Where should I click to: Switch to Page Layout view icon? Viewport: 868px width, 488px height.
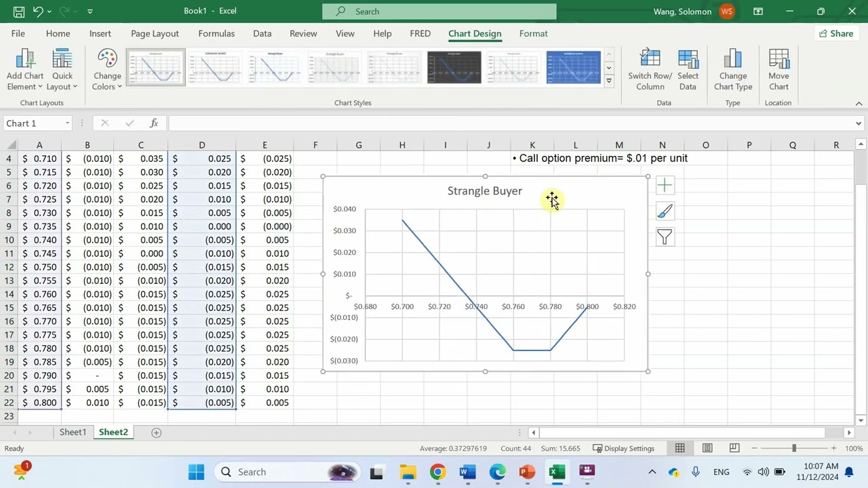click(707, 449)
